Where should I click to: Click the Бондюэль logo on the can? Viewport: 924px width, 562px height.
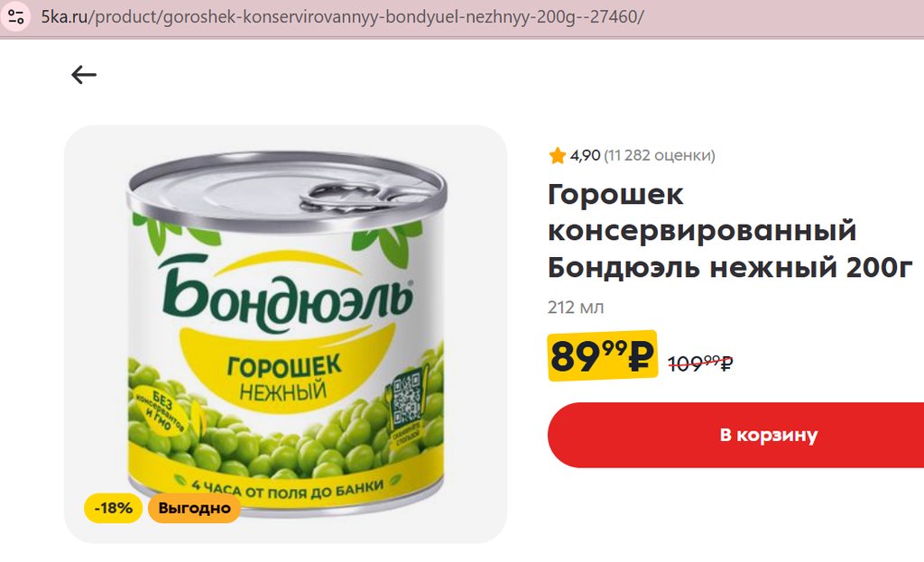286,293
